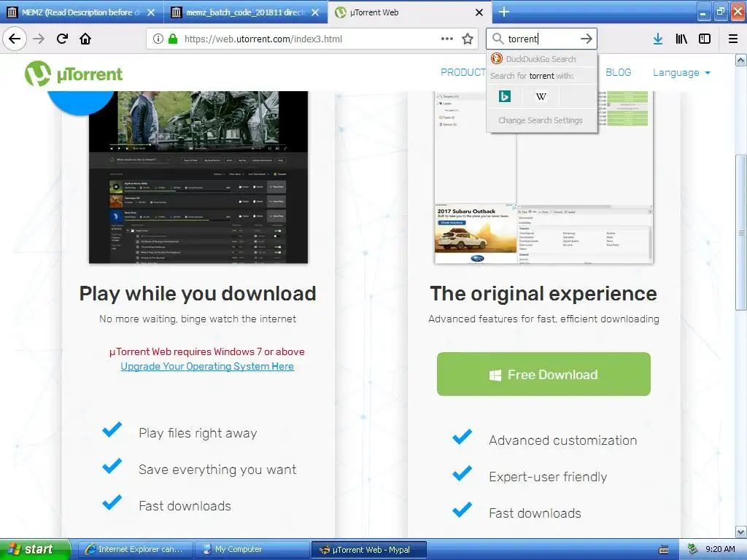Click the Play while you download heading

[198, 293]
